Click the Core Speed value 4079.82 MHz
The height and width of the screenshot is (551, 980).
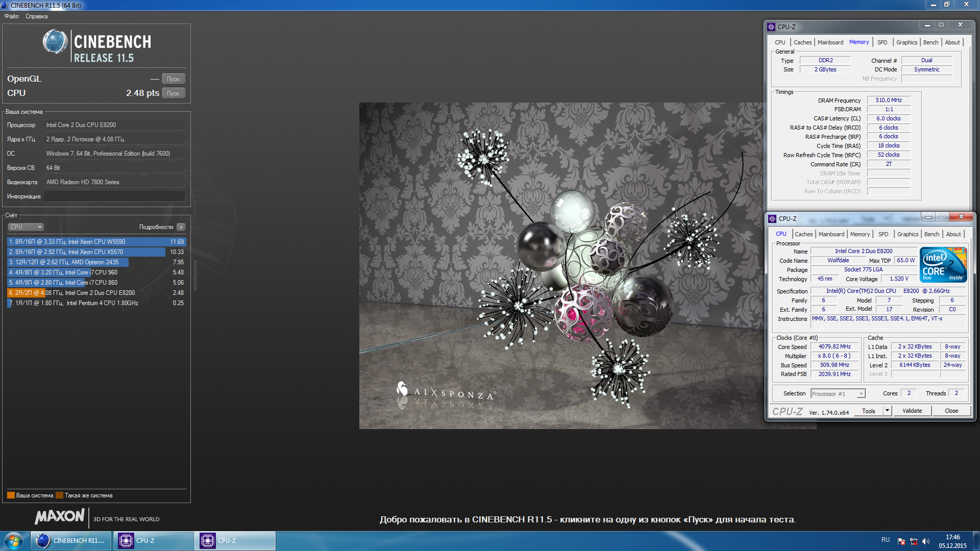(835, 347)
